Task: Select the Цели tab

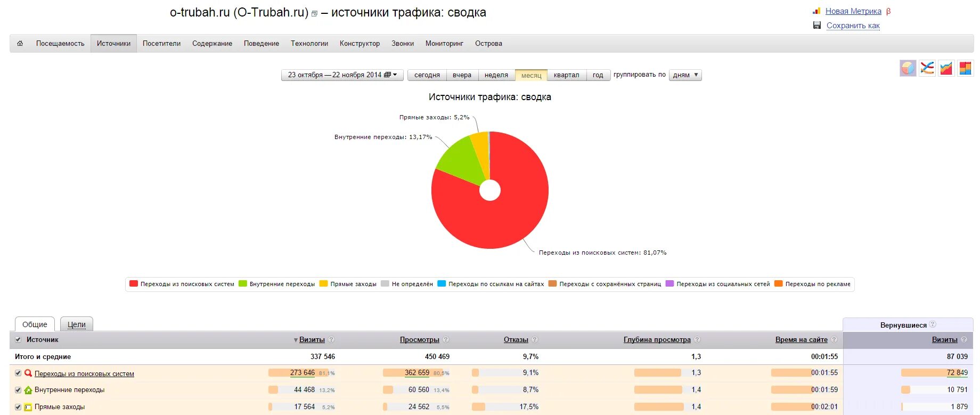Action: point(77,324)
